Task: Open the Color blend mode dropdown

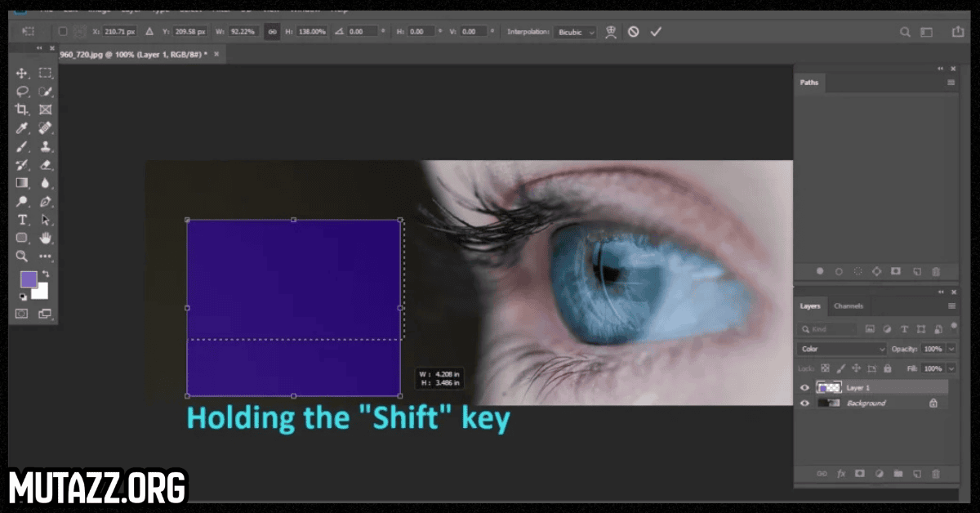Action: (x=842, y=349)
